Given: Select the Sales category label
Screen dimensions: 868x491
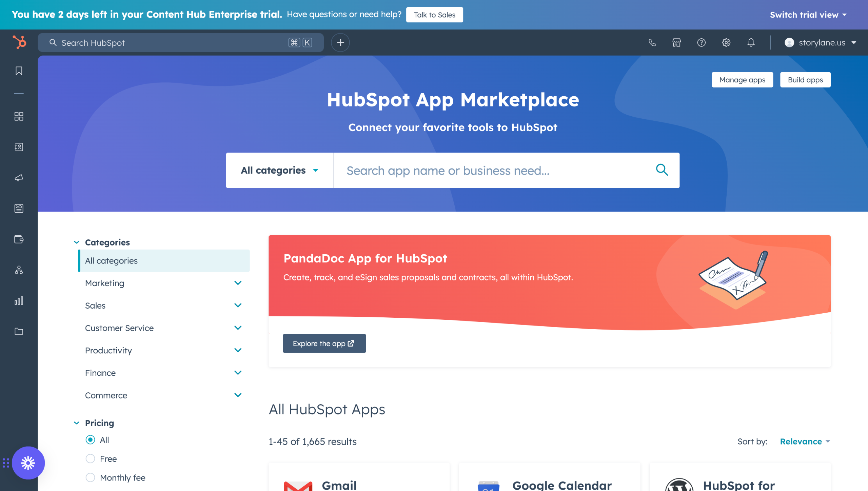Looking at the screenshot, I should (x=95, y=306).
